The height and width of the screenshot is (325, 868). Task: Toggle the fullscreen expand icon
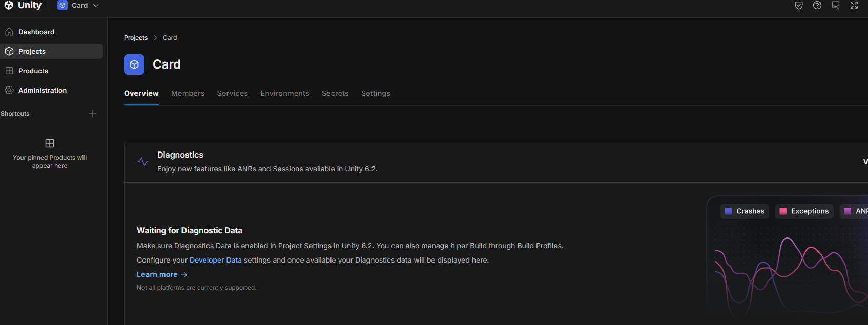click(x=854, y=5)
